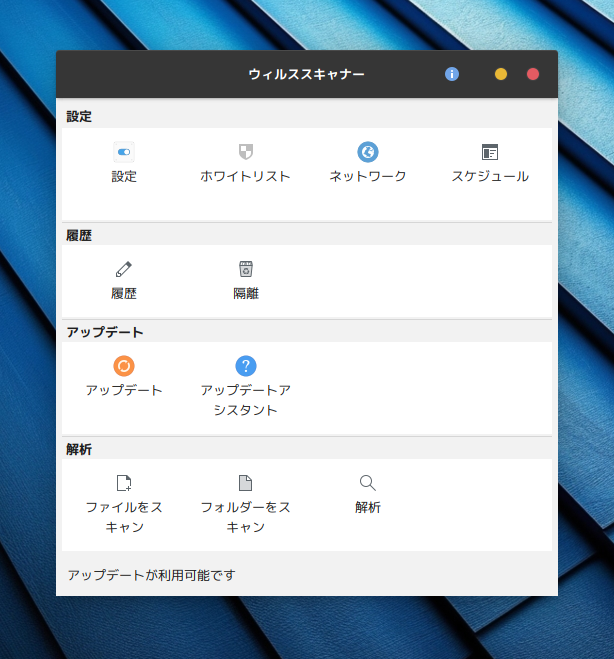The width and height of the screenshot is (614, 659).
Task: Click the アップデートアシスタント label
Action: click(246, 400)
